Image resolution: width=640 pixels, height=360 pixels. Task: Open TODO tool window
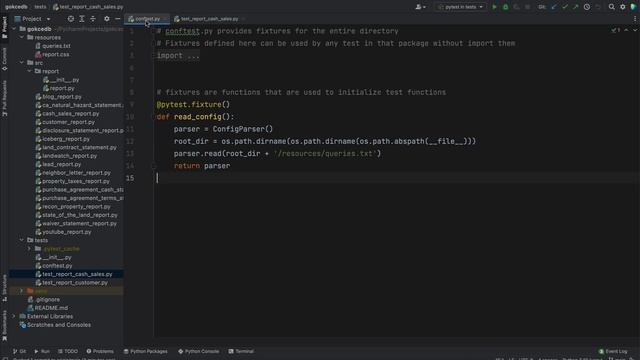[68, 351]
